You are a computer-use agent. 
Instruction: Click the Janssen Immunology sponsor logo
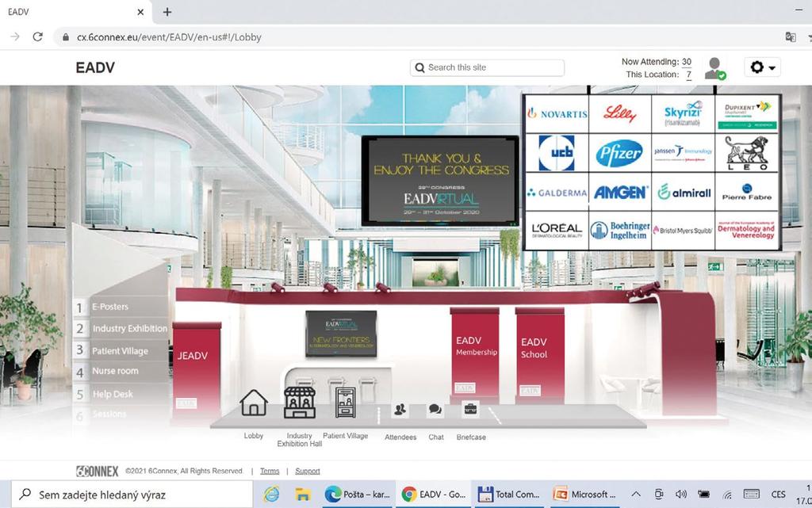tap(683, 153)
